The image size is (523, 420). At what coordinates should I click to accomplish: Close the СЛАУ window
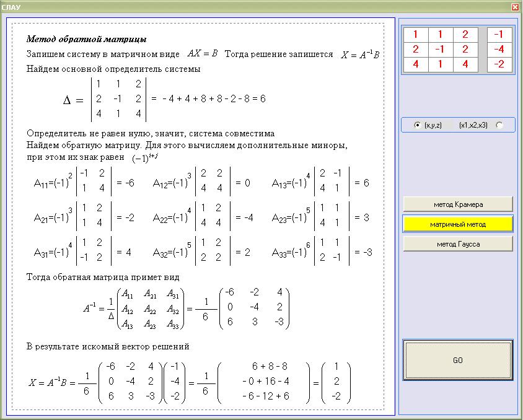(x=515, y=7)
